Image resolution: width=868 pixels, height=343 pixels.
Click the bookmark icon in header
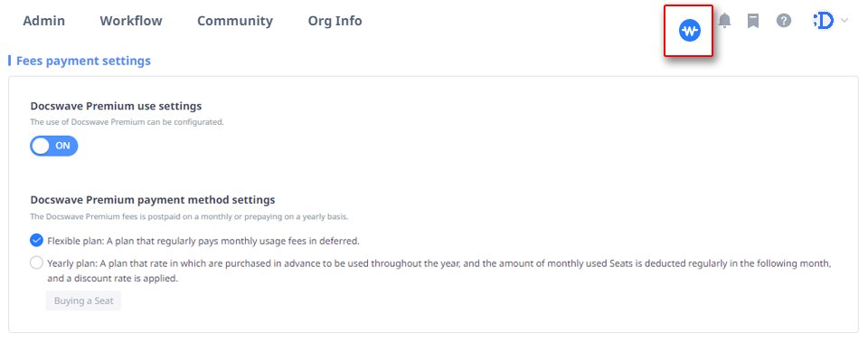click(753, 21)
